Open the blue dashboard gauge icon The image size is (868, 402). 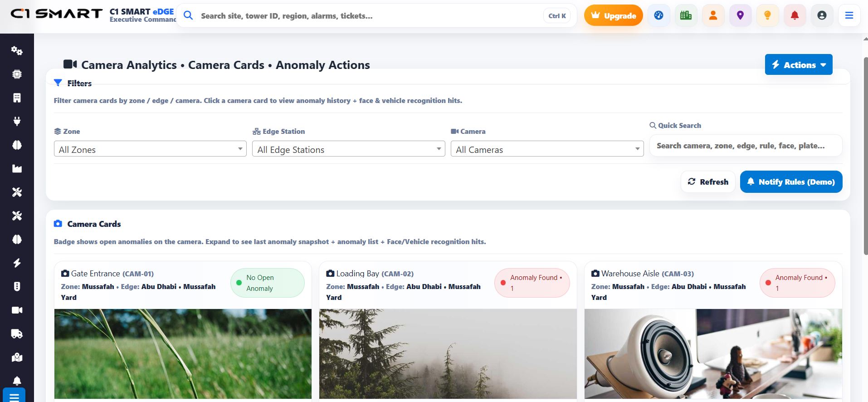pos(658,15)
